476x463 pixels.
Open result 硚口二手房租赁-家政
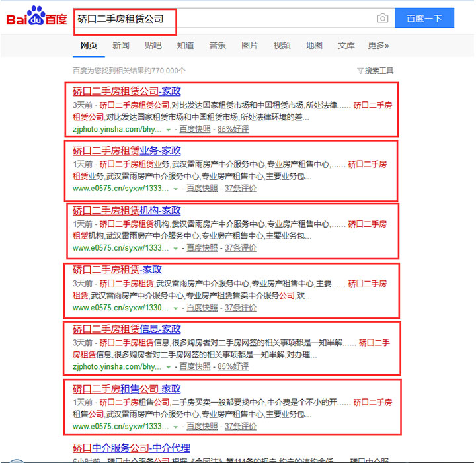[117, 269]
